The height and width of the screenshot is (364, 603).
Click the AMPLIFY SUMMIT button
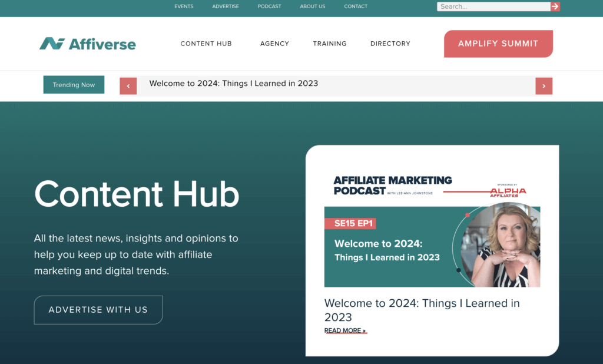pyautogui.click(x=498, y=44)
